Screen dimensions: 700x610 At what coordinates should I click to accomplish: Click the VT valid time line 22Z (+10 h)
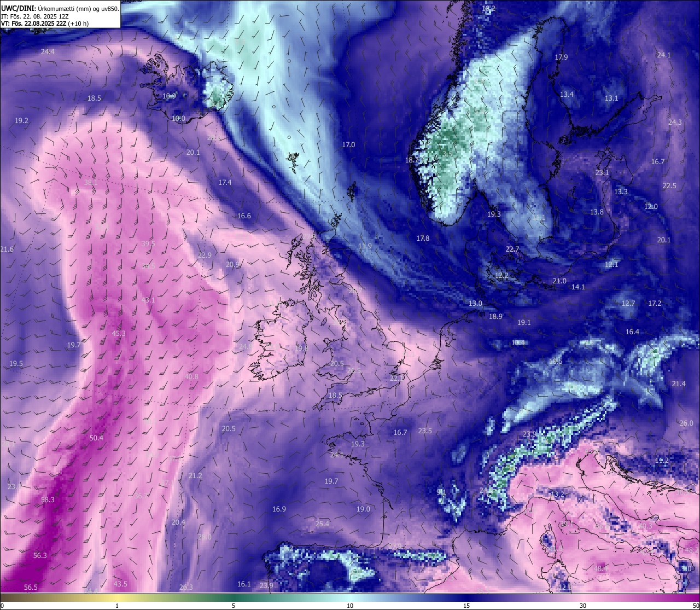click(x=45, y=24)
